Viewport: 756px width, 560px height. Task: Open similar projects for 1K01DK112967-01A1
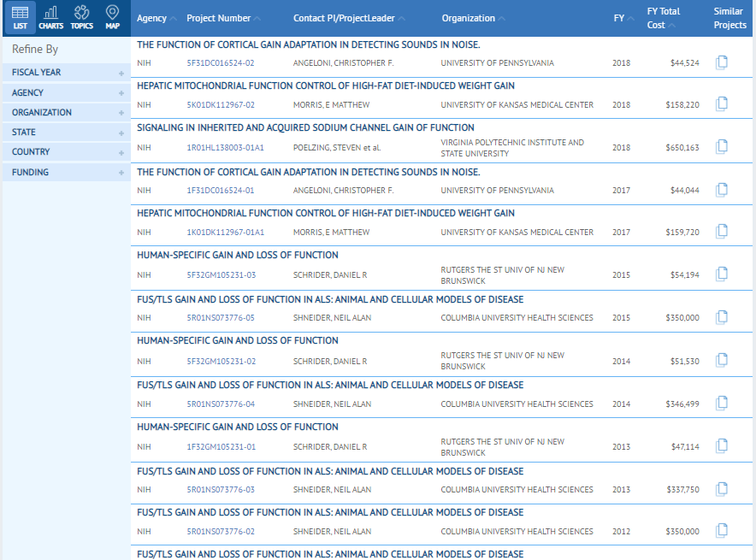click(x=722, y=232)
